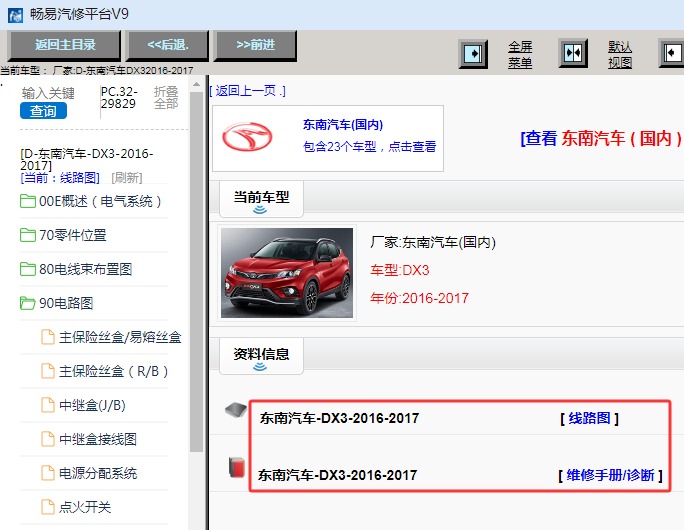Click document icon beside 电源分配系统

[x=48, y=473]
